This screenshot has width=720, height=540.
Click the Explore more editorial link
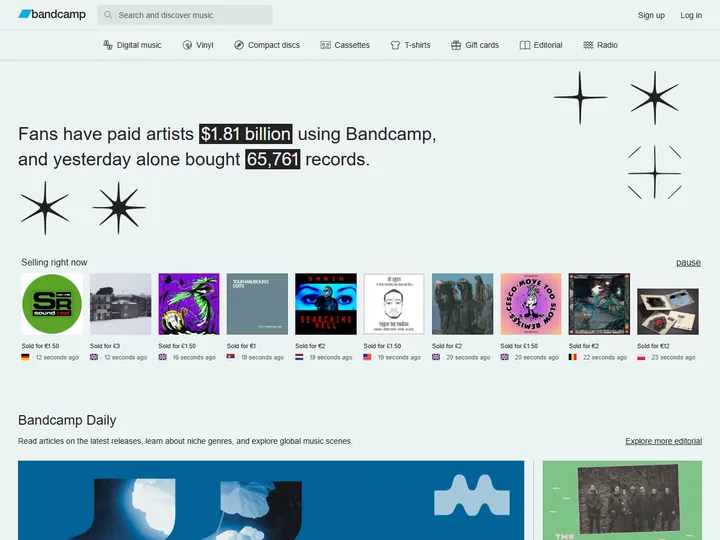coord(664,441)
